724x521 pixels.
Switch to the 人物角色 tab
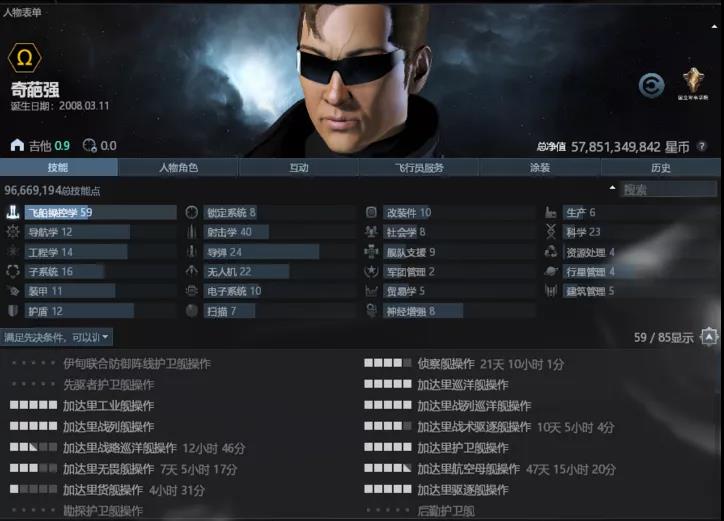click(178, 168)
